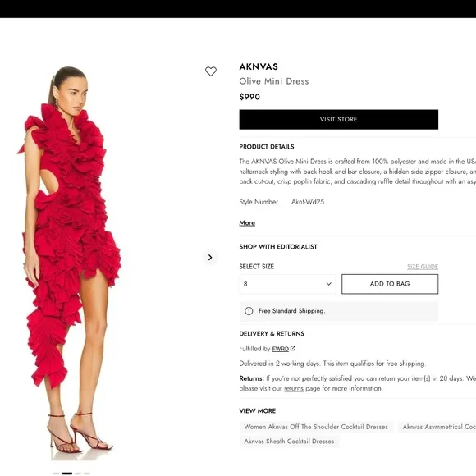The width and height of the screenshot is (476, 476).
Task: Click the Visit Store button
Action: (338, 119)
